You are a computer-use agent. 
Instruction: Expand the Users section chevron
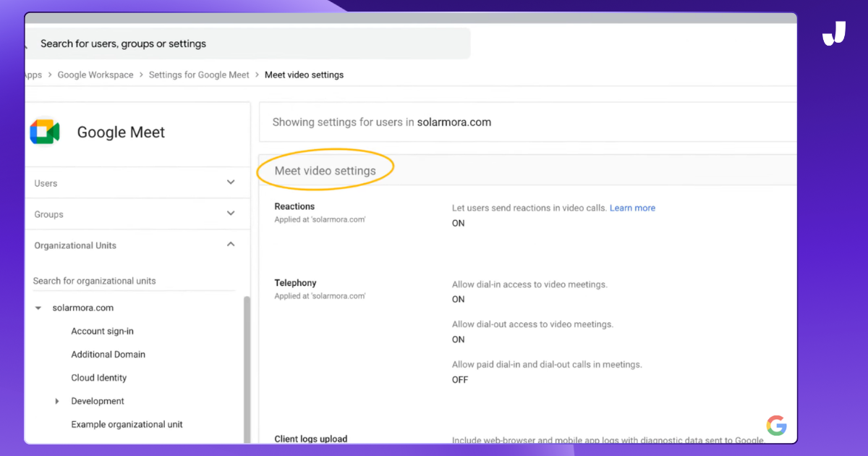pos(231,182)
